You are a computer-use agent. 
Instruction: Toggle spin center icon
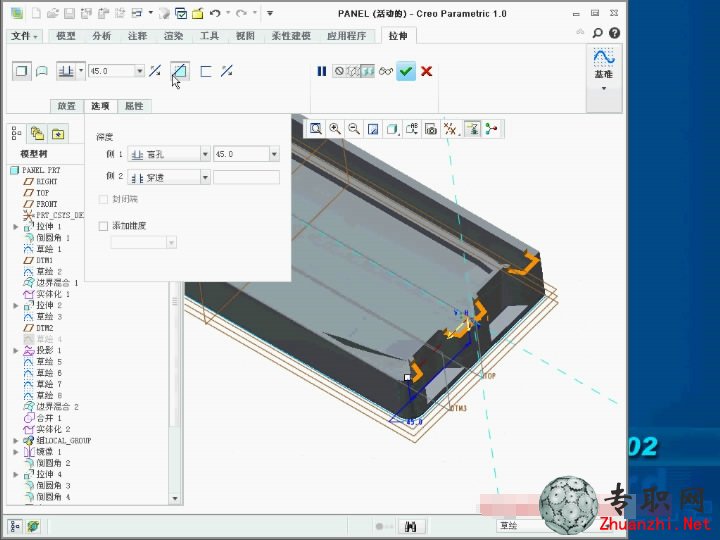tap(491, 129)
